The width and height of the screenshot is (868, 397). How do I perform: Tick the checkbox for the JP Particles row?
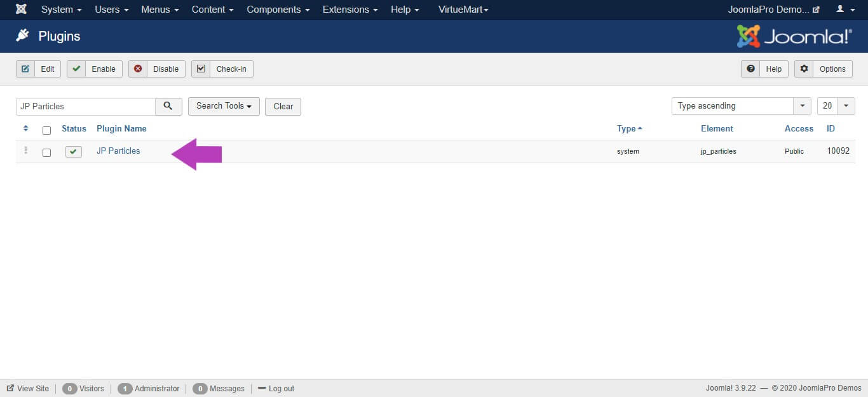tap(46, 152)
